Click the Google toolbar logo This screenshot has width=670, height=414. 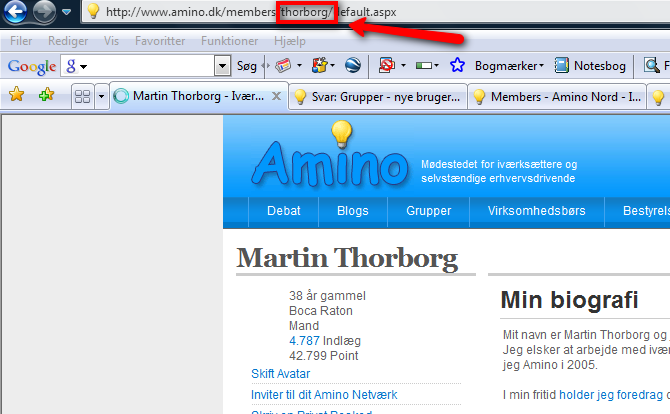coord(32,66)
